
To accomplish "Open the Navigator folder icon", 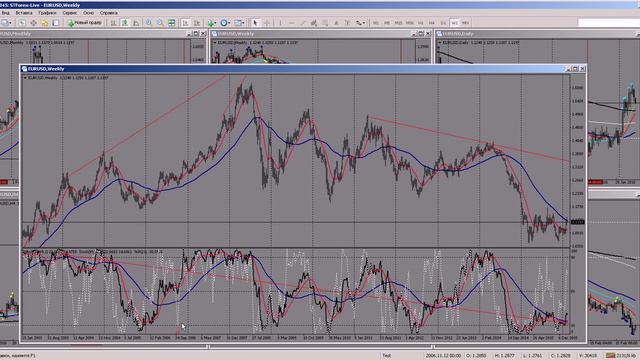I will click(44, 23).
